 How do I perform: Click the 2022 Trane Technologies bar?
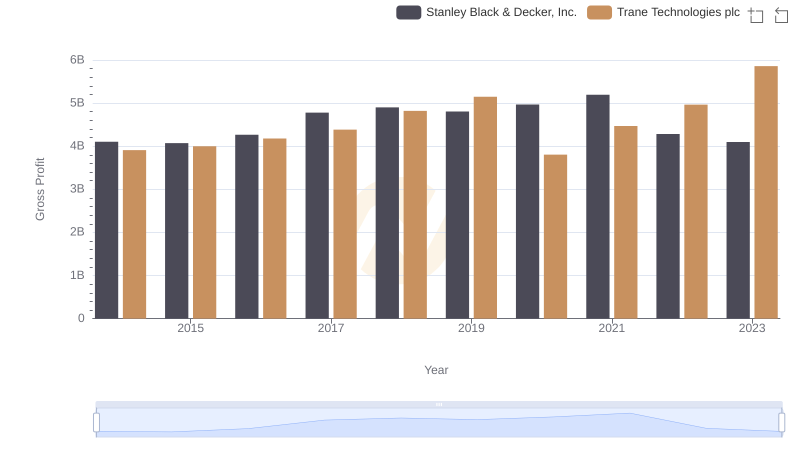tap(696, 212)
